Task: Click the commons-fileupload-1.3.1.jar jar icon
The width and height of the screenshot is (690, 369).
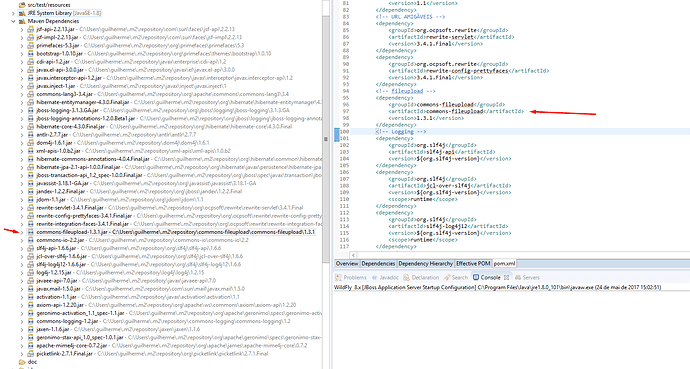Action: pos(30,232)
